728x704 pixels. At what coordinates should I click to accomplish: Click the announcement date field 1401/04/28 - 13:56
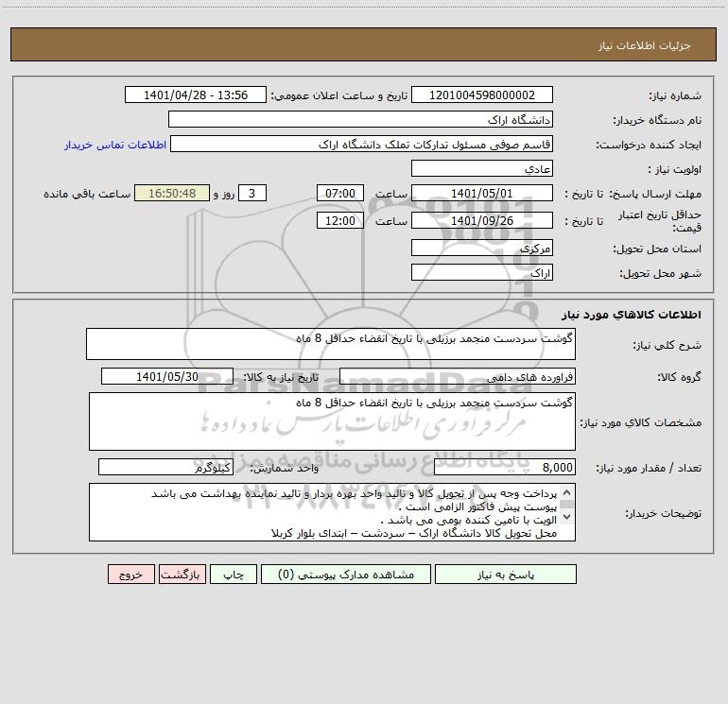pyautogui.click(x=196, y=94)
